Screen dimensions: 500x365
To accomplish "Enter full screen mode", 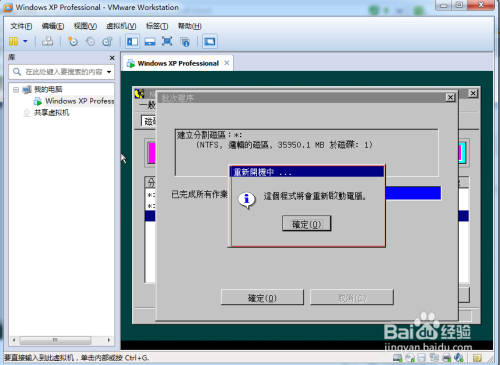I will tap(167, 41).
